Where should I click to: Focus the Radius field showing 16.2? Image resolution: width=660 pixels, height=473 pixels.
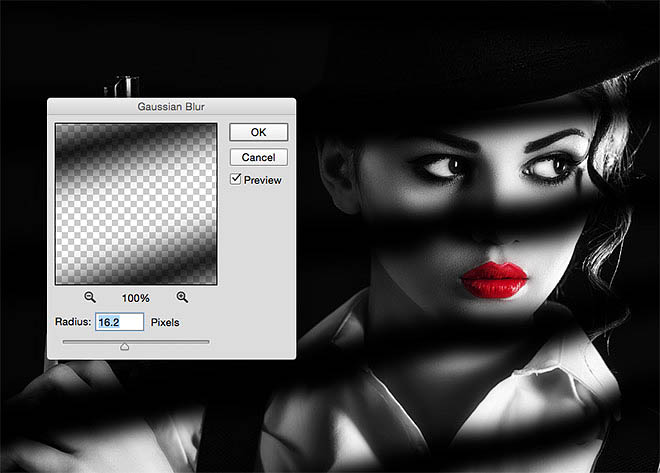coord(120,322)
